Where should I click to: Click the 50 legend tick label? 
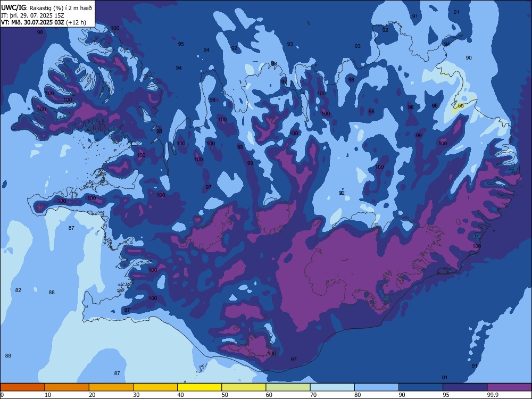(225, 395)
